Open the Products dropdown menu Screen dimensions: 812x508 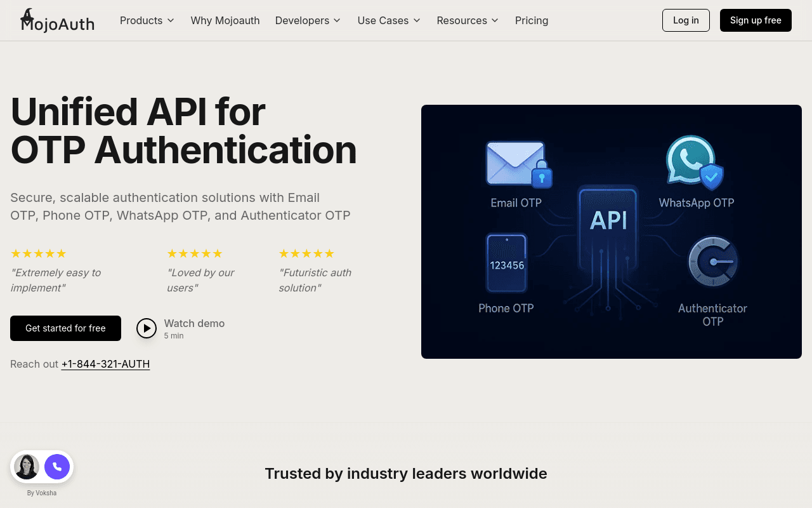[x=147, y=20]
